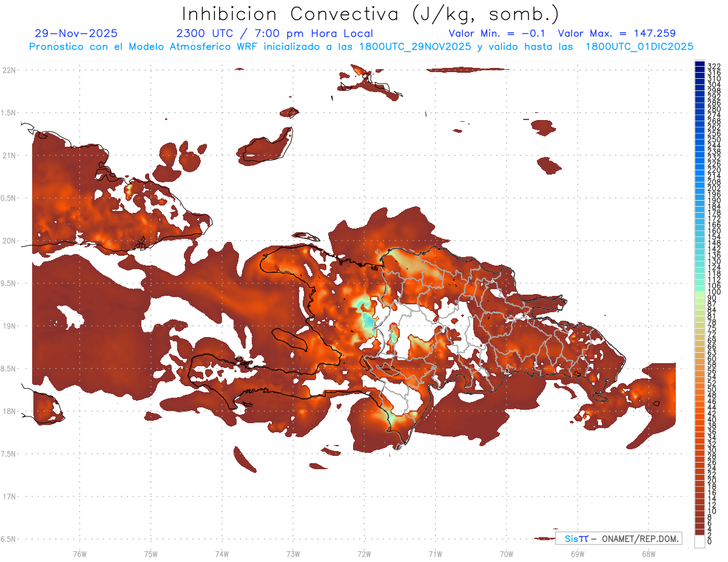Click the 'Pronóstico con el Modelo Atmósferico WRF' line

pyautogui.click(x=361, y=46)
